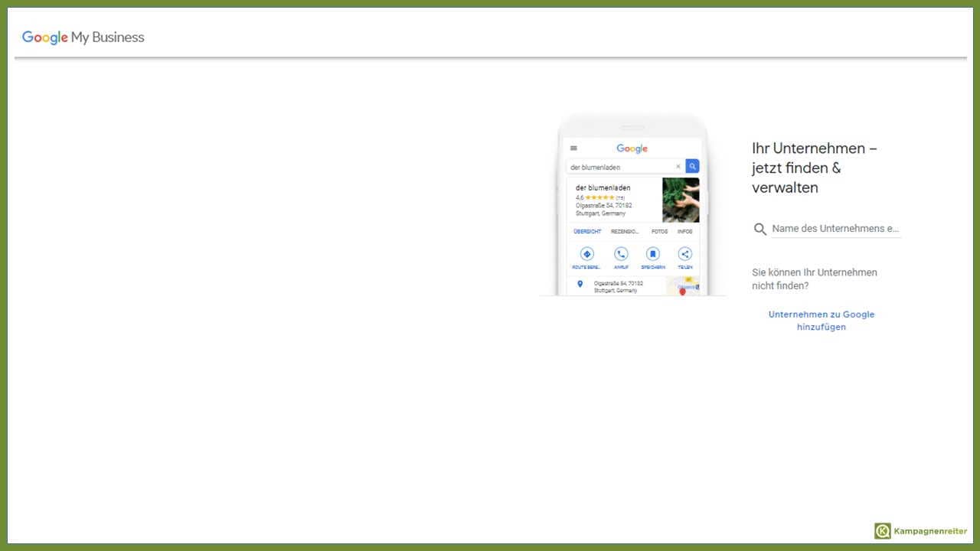Click 'Olgastraße 54, 70182' beside the location pin
Screen dimensions: 980x551
(x=619, y=283)
